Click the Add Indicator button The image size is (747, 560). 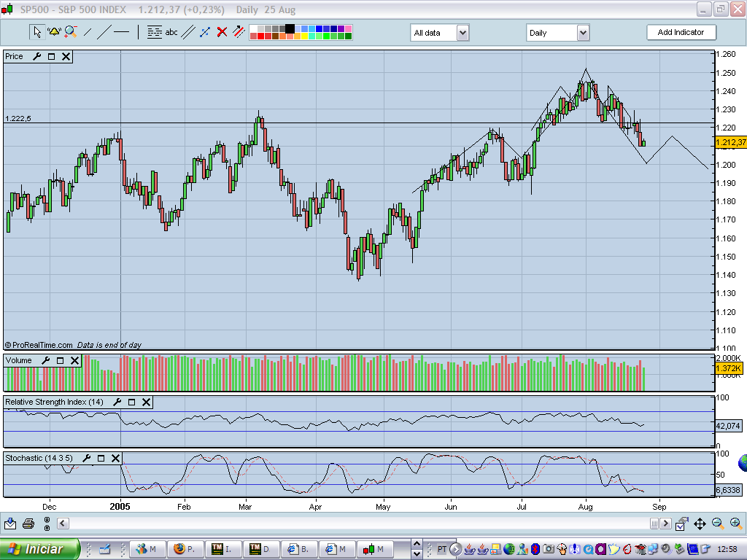pos(681,32)
